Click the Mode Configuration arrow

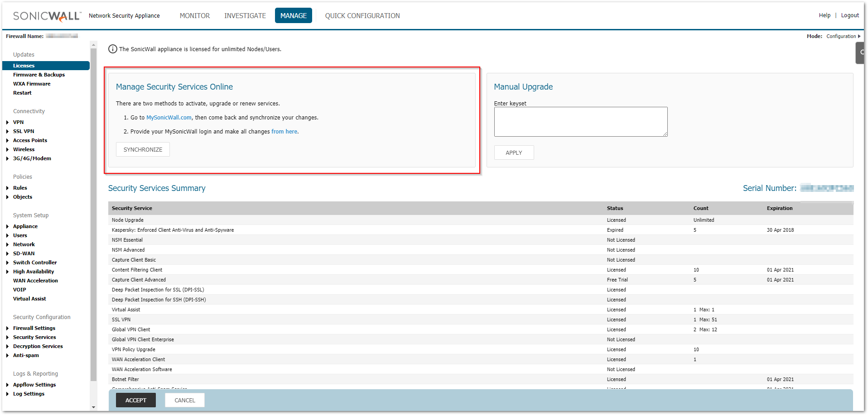point(859,36)
